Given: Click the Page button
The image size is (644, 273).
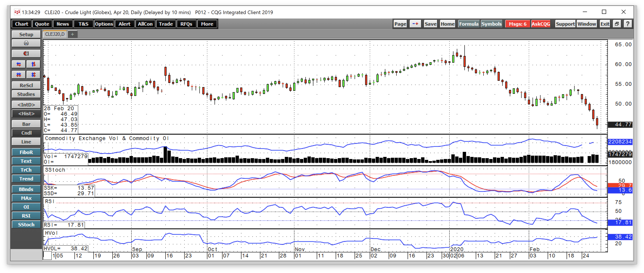Looking at the screenshot, I should (400, 24).
